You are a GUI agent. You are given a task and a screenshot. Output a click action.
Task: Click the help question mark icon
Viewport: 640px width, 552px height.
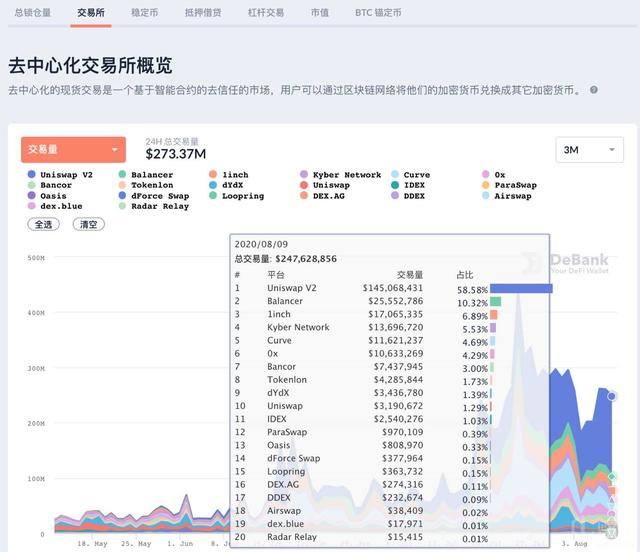(x=594, y=90)
